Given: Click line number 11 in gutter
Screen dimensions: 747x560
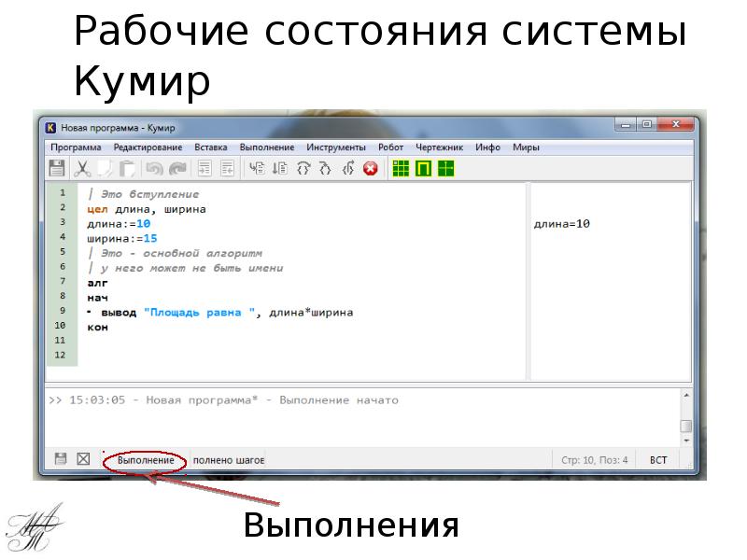Looking at the screenshot, I should 60,340.
